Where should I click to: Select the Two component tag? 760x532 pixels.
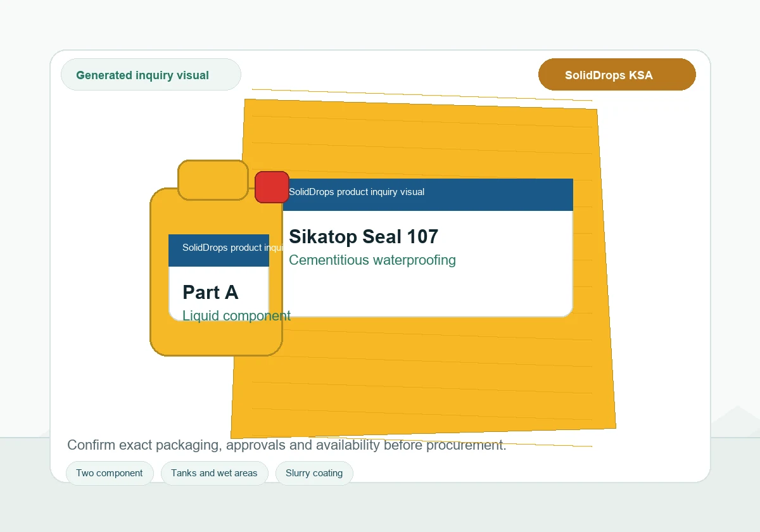pyautogui.click(x=110, y=473)
